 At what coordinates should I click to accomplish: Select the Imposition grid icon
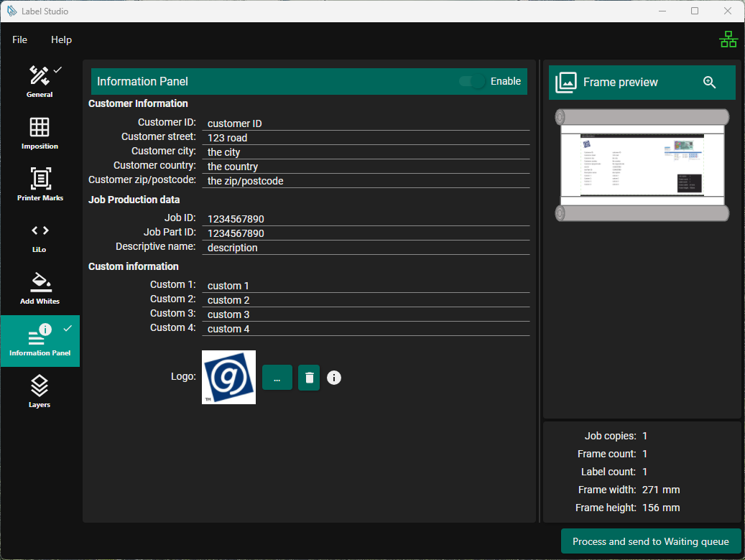click(x=40, y=133)
